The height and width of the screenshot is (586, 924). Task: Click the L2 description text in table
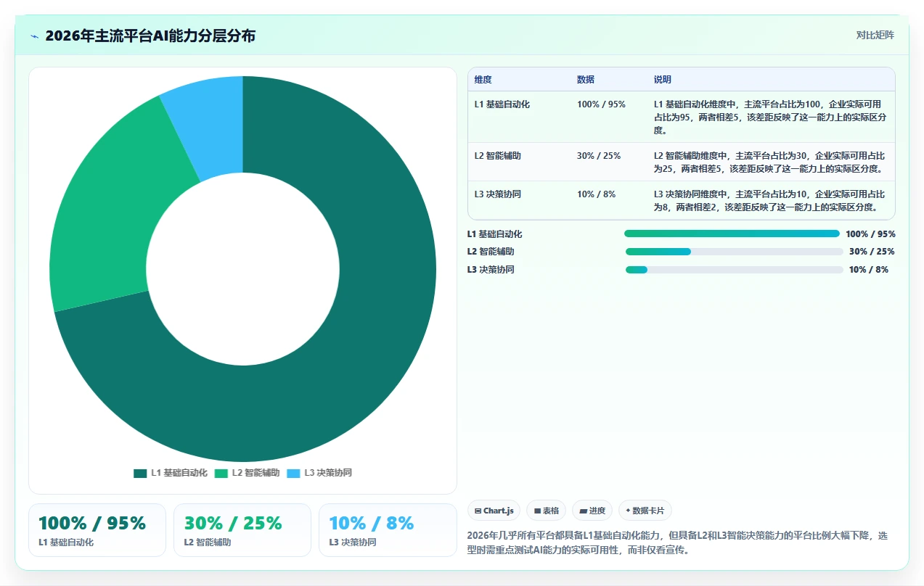coord(770,162)
